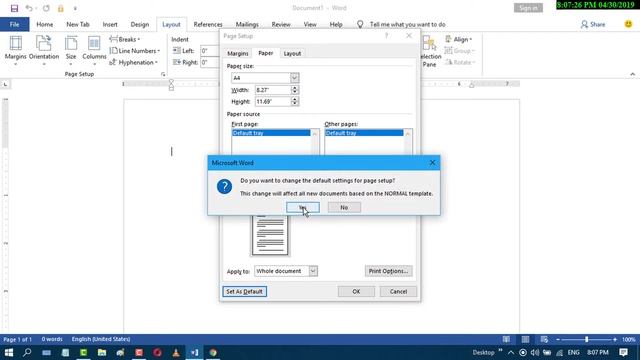640x360 pixels.
Task: Select Default tray in Other pages list
Action: (364, 133)
